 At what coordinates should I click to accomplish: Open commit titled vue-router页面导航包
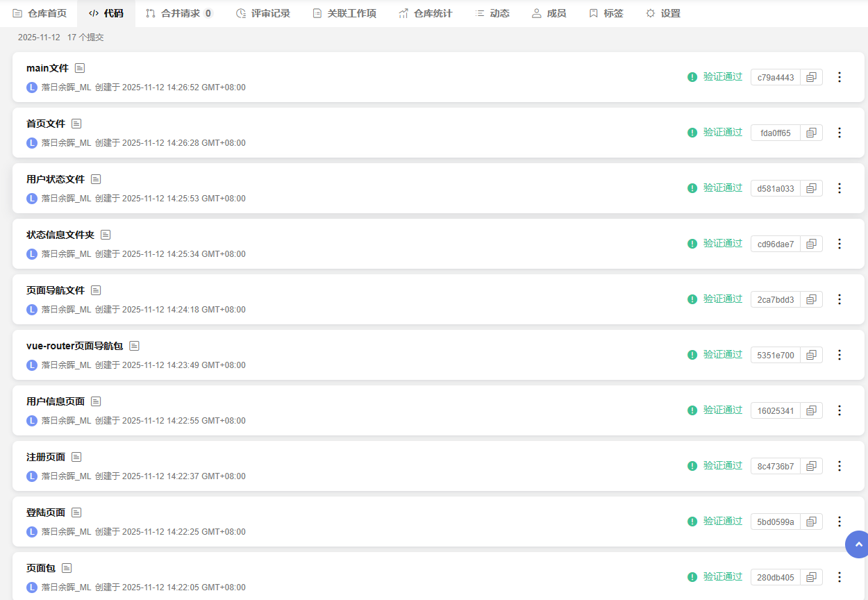pos(74,346)
